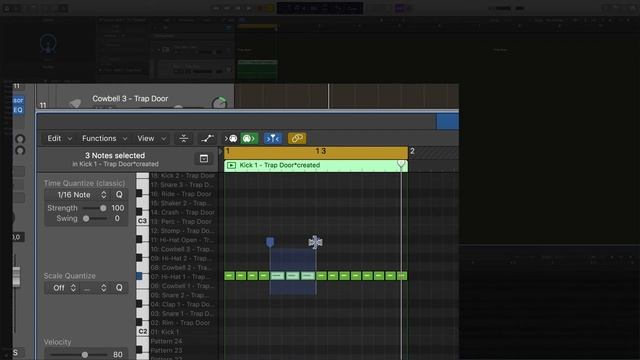Click the local inspector view icon

tap(204, 159)
